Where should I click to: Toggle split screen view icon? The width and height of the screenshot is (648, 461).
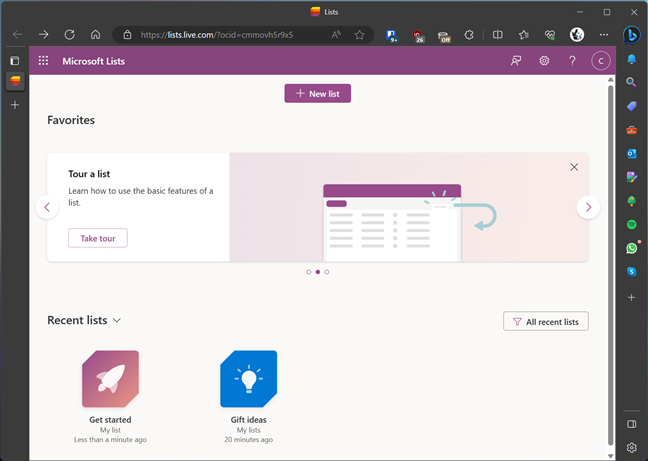click(498, 35)
